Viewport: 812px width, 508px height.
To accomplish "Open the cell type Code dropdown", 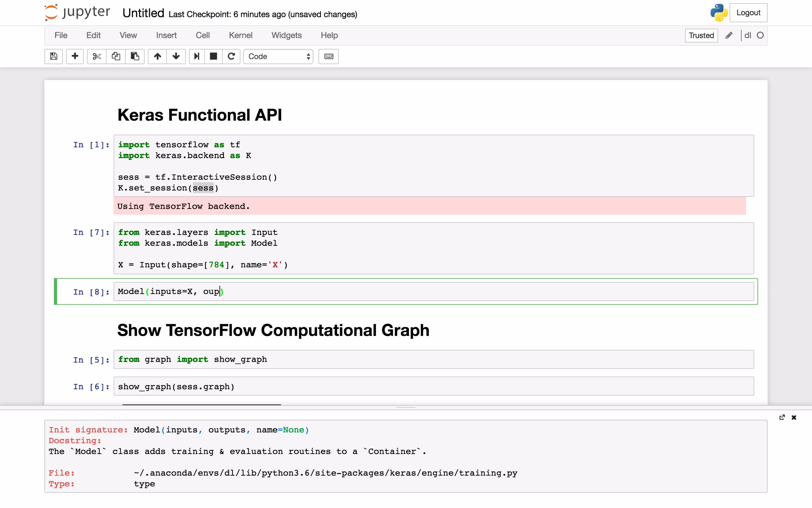I will click(278, 57).
